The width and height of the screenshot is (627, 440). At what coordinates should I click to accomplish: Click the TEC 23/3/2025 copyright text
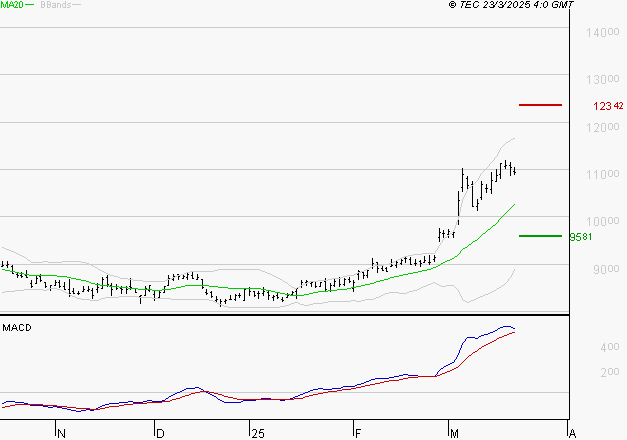click(511, 5)
